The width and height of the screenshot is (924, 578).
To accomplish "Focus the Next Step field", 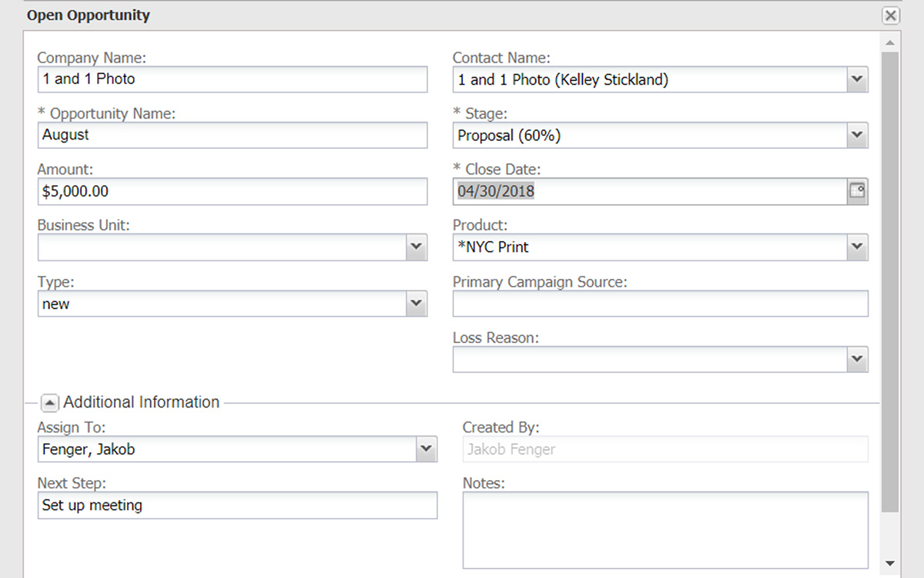I will click(x=236, y=506).
